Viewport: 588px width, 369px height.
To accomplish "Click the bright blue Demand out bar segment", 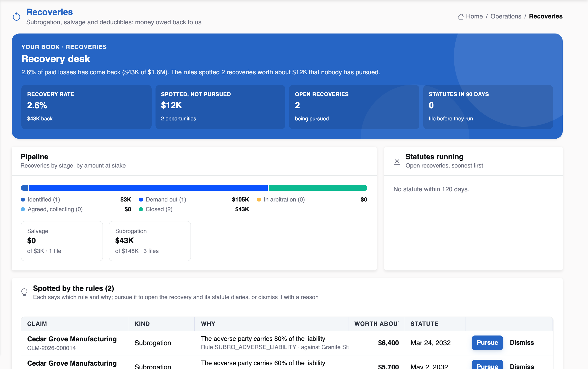I will (148, 188).
